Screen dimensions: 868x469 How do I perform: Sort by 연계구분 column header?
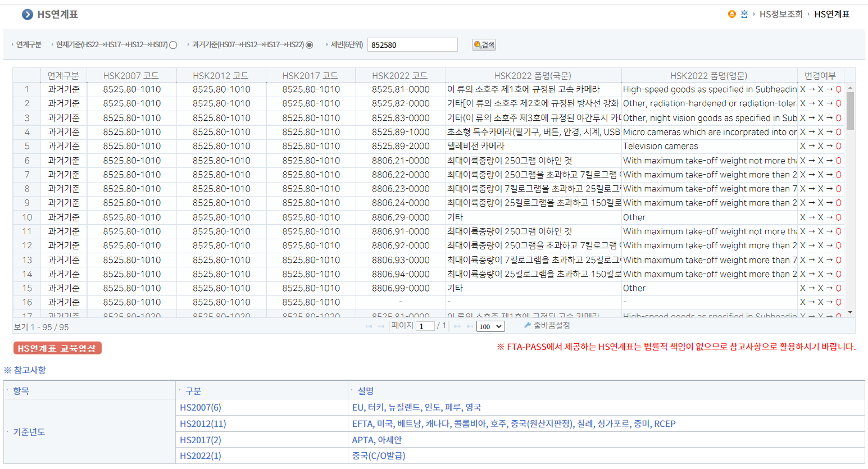(x=63, y=75)
